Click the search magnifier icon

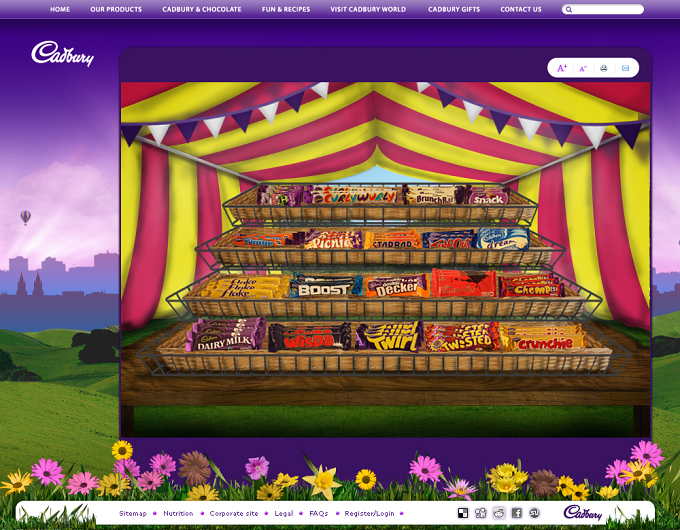(569, 9)
